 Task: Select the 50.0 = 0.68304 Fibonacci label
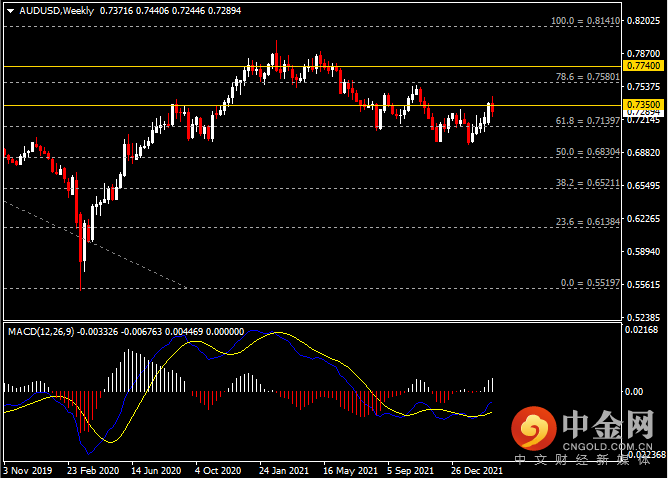point(587,152)
